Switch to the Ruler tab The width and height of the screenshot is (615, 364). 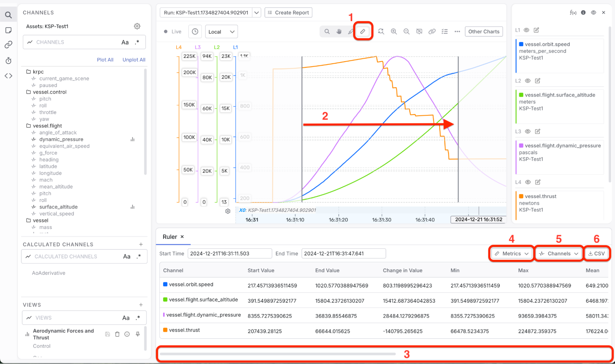point(170,237)
